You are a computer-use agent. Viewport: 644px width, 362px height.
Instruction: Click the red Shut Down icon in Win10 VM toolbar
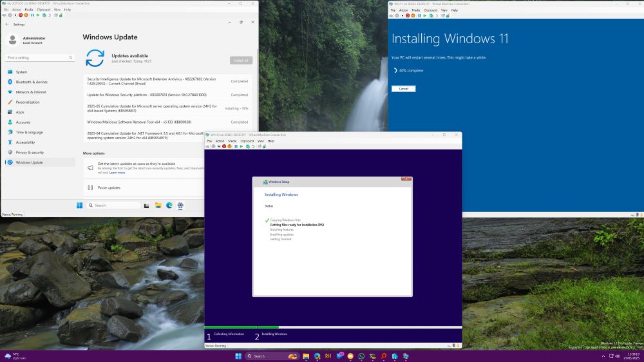pos(224,146)
